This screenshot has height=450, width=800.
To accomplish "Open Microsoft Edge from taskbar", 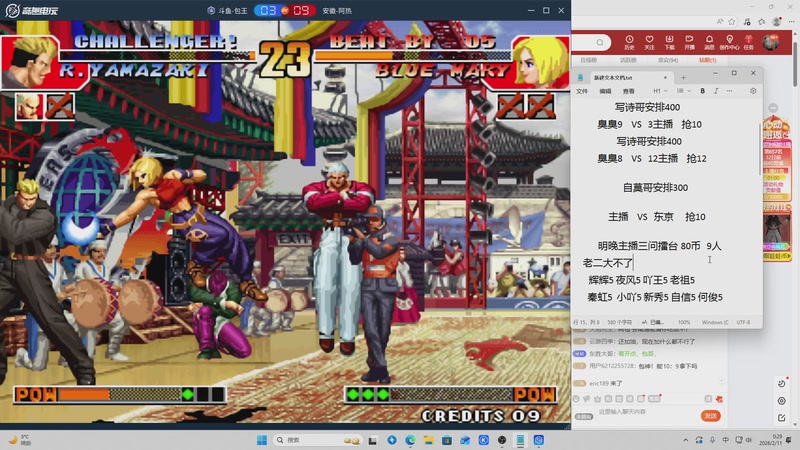I will click(x=410, y=440).
